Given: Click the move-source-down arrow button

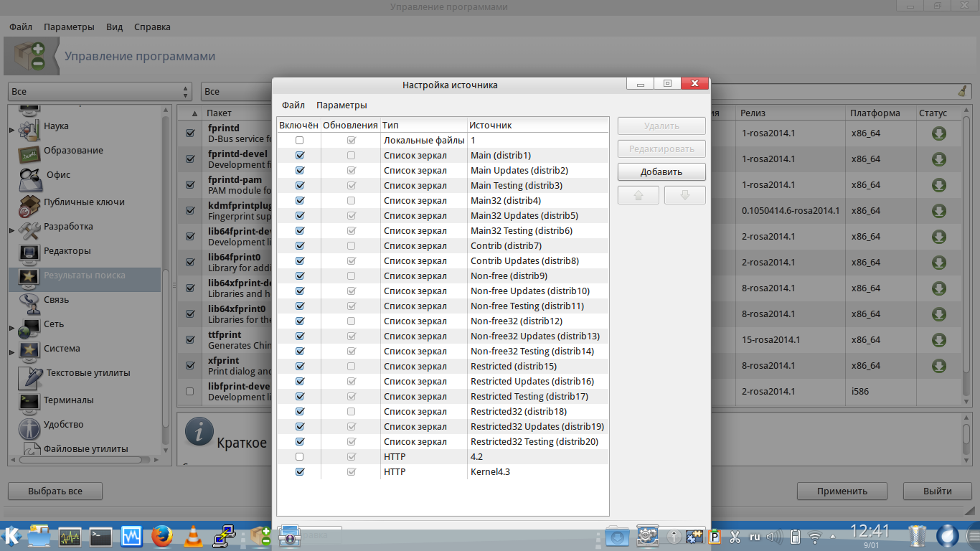Looking at the screenshot, I should (684, 195).
